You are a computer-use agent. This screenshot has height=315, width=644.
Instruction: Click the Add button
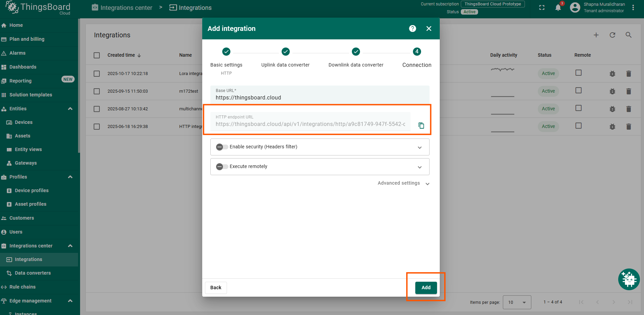tap(426, 288)
